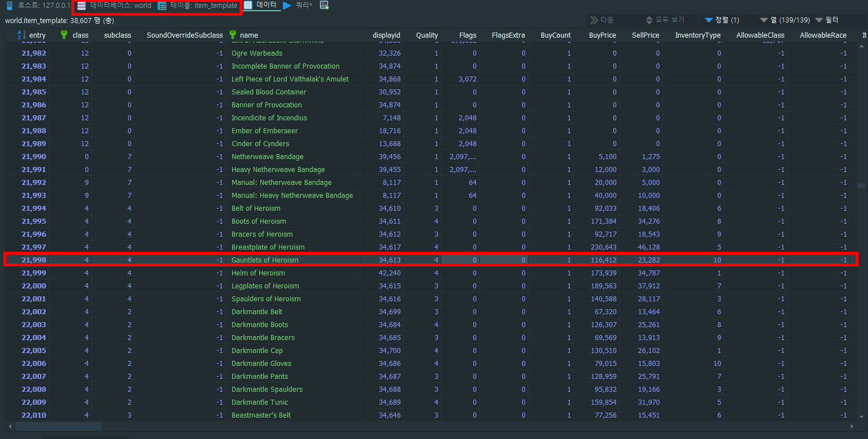
Task: Click the SoundOverrideSubclass column header
Action: point(184,35)
